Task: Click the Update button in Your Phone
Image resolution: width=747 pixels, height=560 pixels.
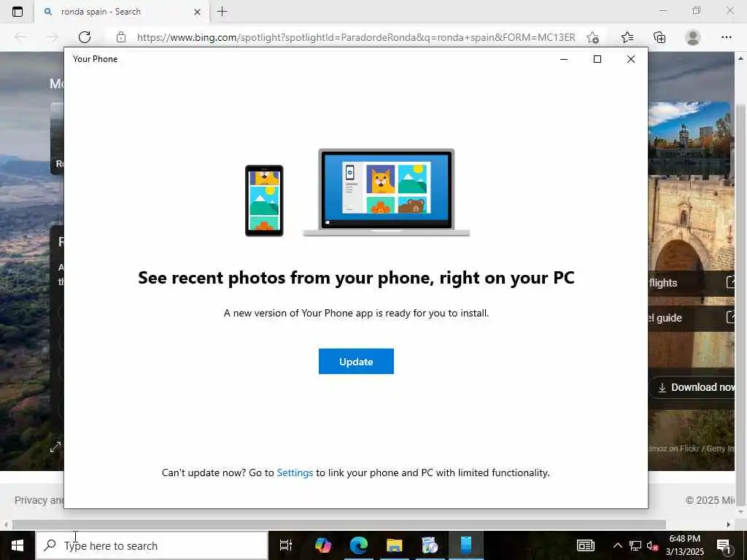Action: [356, 362]
